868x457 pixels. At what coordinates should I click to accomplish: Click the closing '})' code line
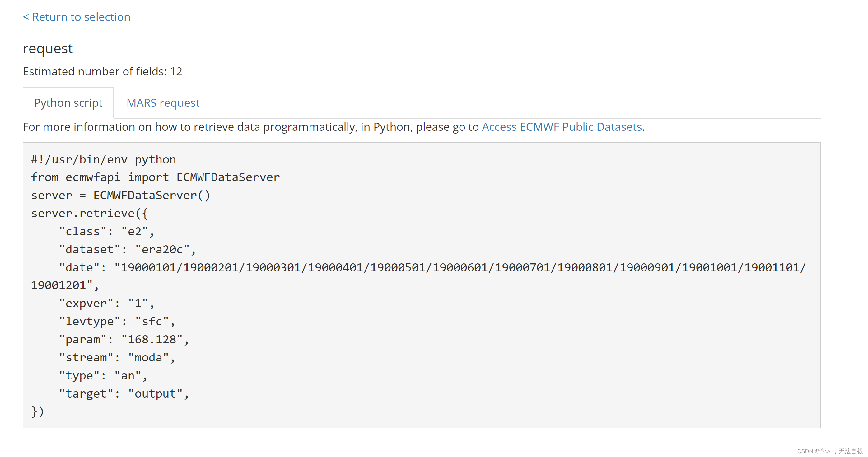pos(37,412)
